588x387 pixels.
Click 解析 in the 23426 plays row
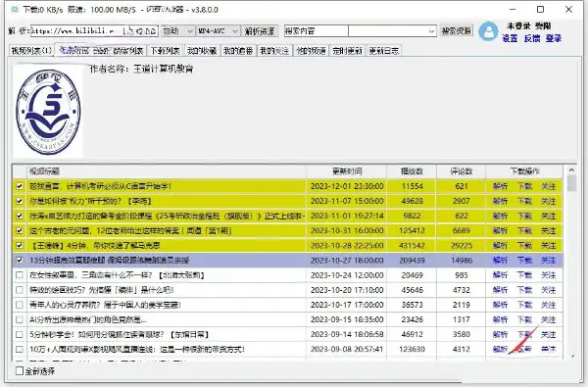pyautogui.click(x=500, y=319)
